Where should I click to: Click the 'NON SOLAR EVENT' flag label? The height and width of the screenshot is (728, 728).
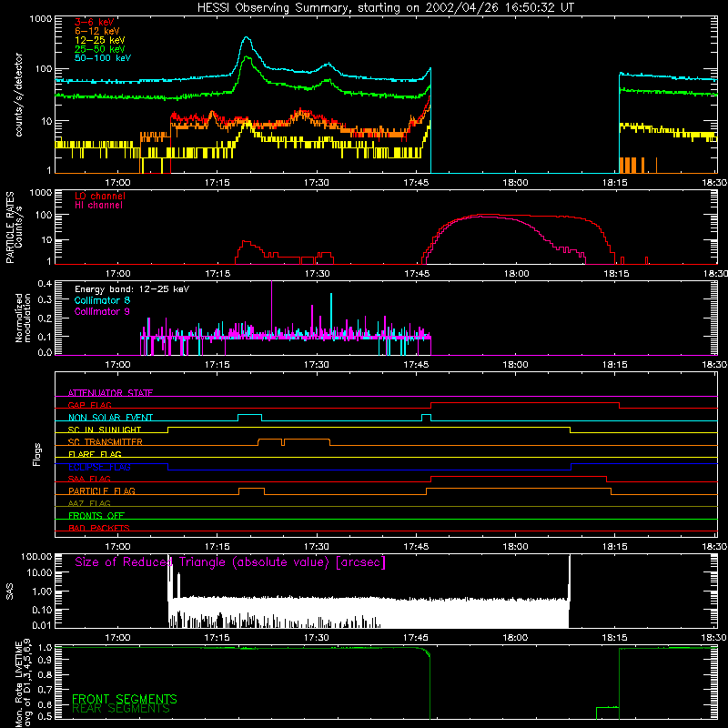pos(110,418)
